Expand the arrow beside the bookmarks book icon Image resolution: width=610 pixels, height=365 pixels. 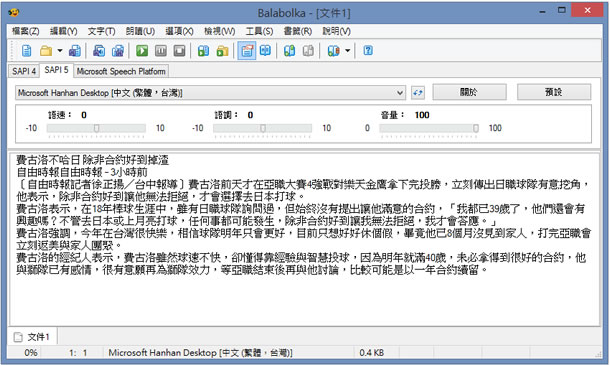tap(347, 51)
